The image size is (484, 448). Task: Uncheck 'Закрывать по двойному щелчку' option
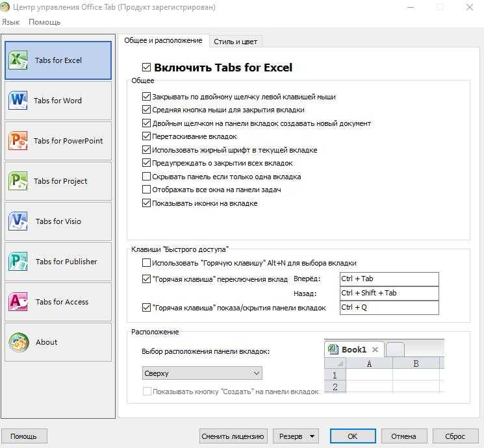(x=146, y=97)
